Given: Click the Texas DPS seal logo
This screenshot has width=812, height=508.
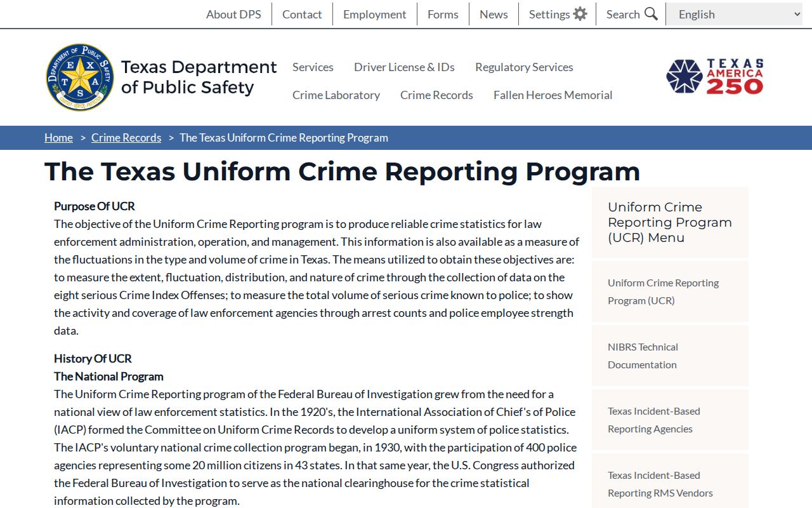Looking at the screenshot, I should [x=80, y=77].
